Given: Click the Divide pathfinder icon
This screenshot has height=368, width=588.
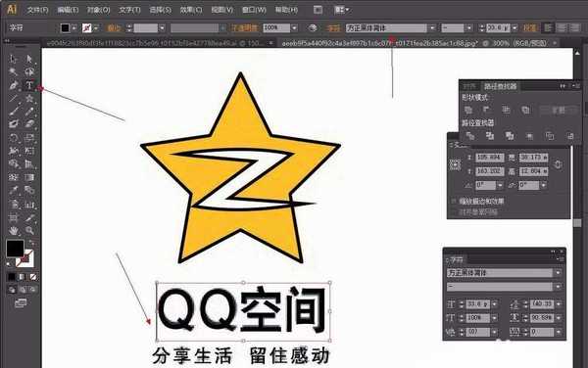Looking at the screenshot, I should click(469, 136).
